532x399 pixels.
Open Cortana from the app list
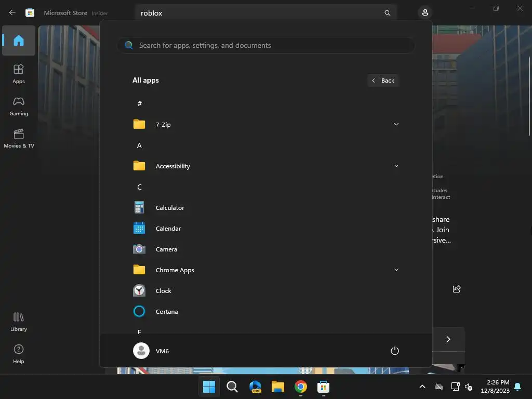(x=265, y=312)
